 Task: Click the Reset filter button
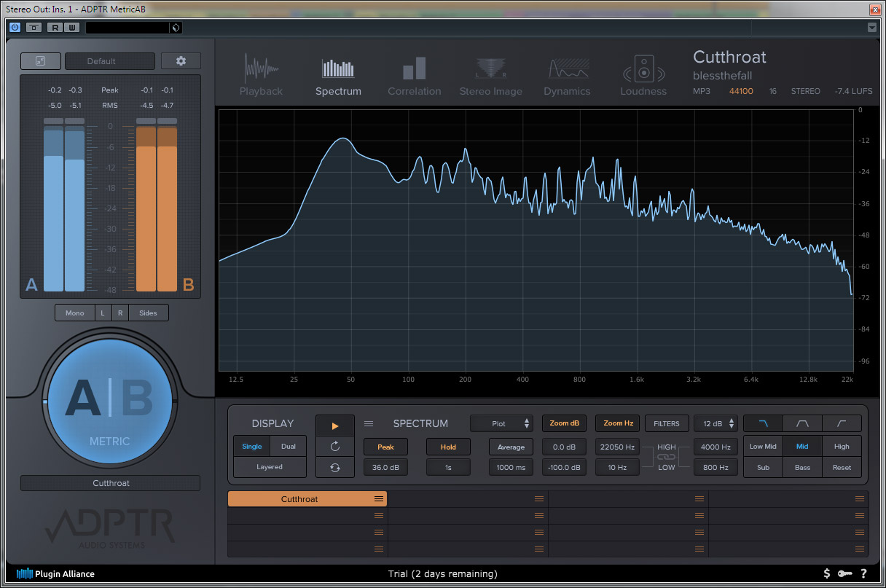tap(842, 467)
